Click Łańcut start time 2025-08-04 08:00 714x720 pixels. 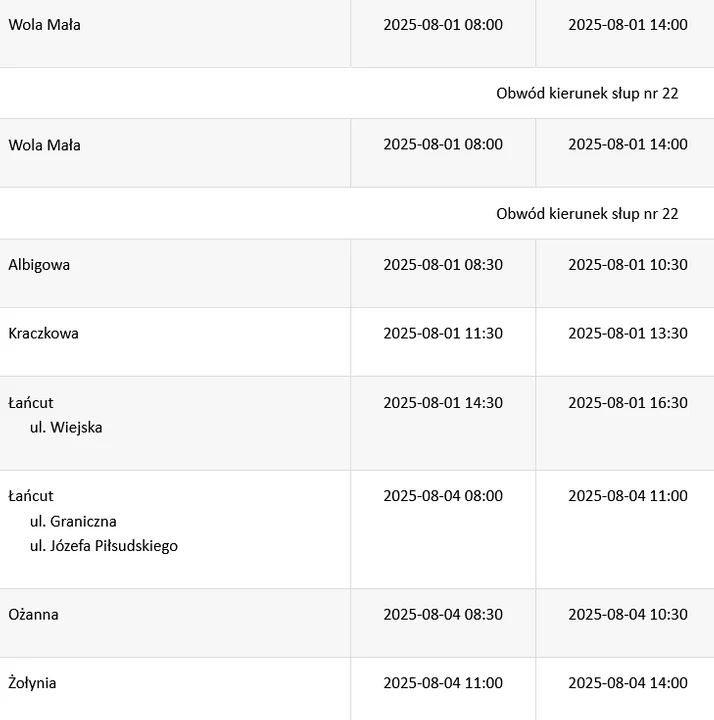[x=443, y=496]
